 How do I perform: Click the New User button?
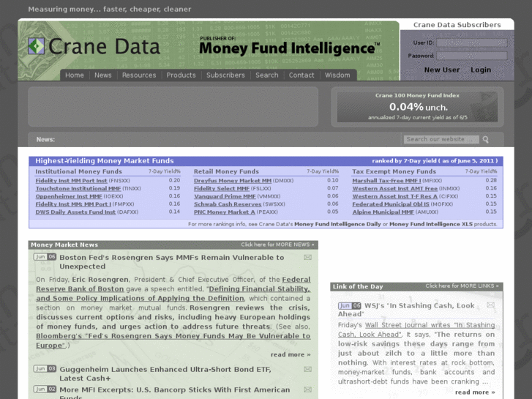(x=442, y=70)
